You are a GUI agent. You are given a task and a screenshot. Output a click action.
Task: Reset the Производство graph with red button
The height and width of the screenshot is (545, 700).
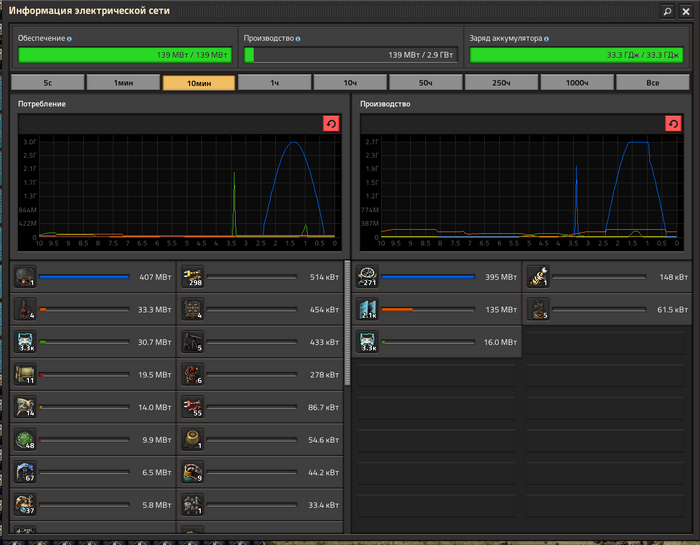673,123
